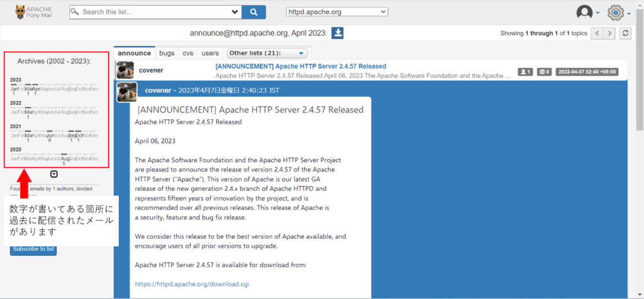Select Mar 2021 in the archives
Screen dimensions: 644x299
coord(28,138)
